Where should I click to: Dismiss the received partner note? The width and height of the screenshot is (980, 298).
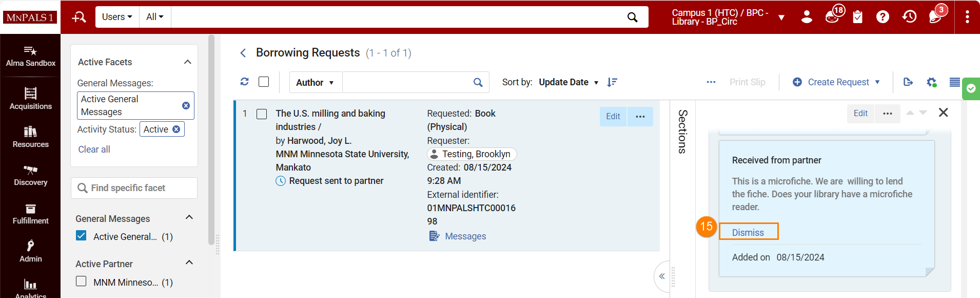(x=748, y=232)
